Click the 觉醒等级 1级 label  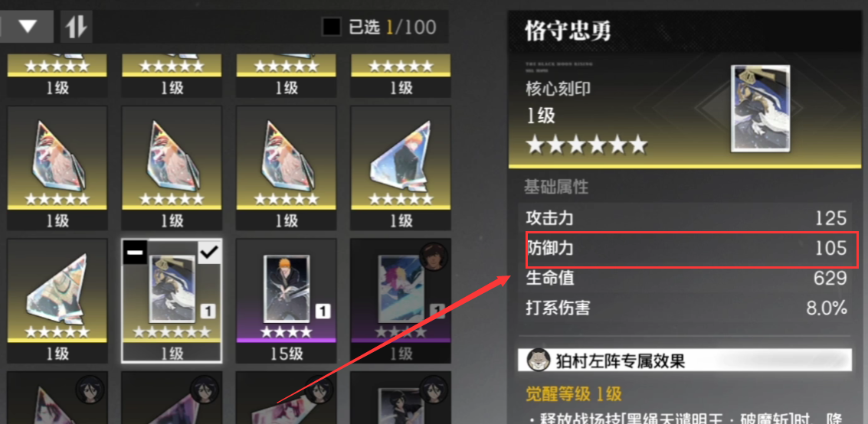coord(573,394)
